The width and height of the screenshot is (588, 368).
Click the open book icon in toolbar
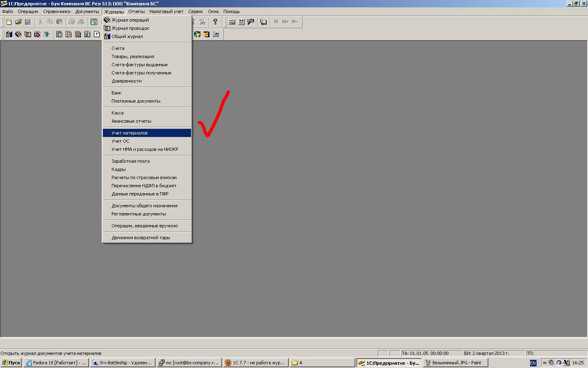[x=263, y=22]
